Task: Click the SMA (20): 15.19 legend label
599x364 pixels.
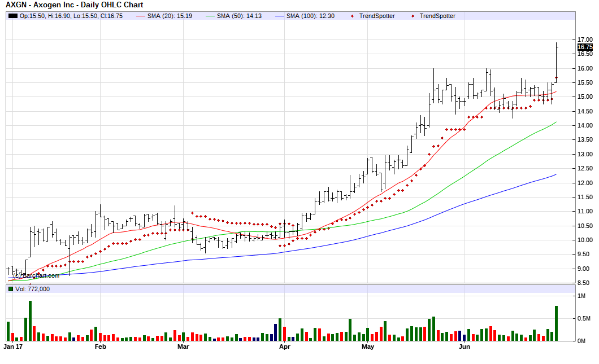Action: 170,16
